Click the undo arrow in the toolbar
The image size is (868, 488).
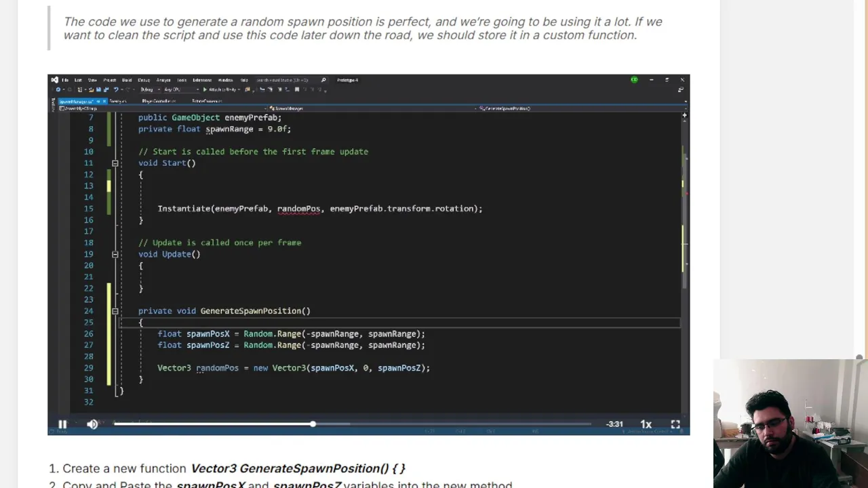click(115, 89)
